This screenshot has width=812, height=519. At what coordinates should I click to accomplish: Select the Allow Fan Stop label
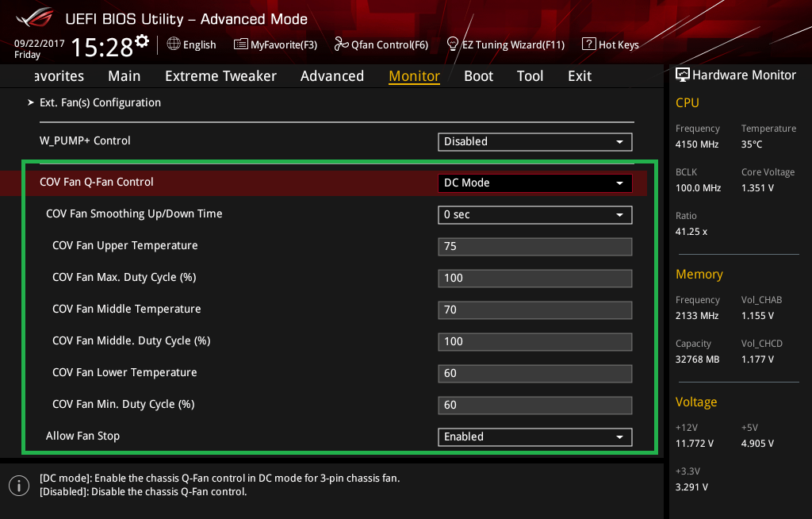(x=82, y=436)
